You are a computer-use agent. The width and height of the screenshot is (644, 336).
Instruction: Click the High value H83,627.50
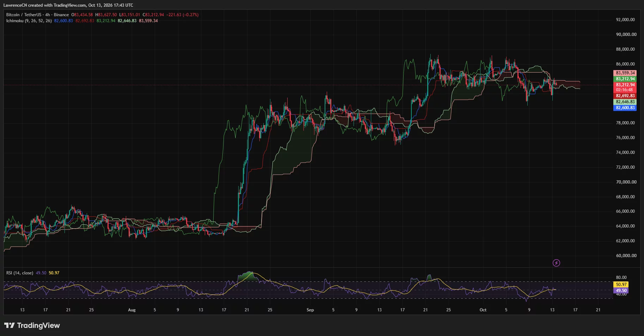click(106, 15)
